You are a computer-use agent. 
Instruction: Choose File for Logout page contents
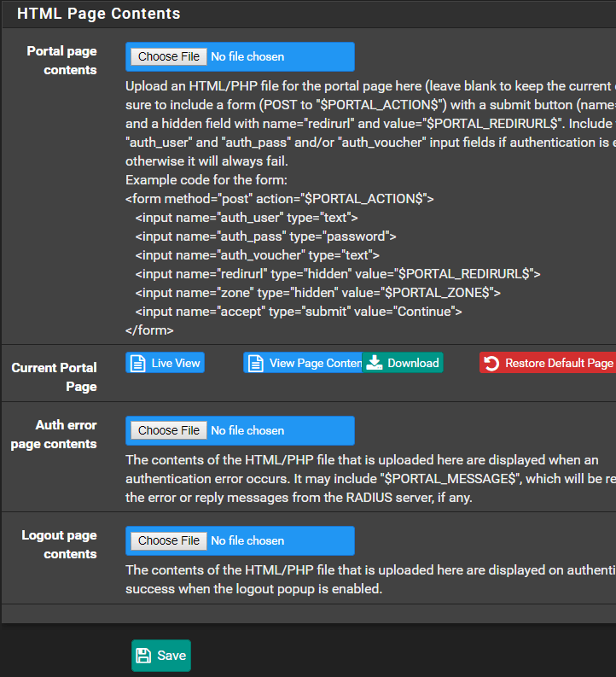(x=169, y=540)
